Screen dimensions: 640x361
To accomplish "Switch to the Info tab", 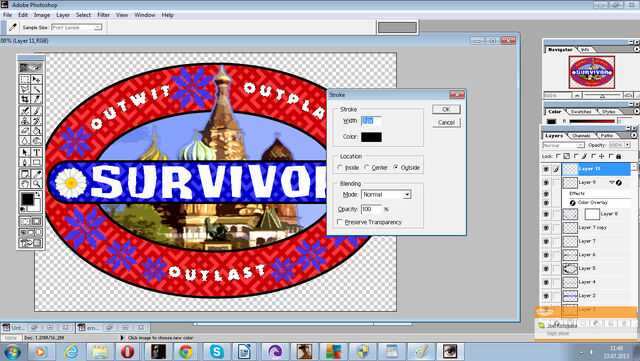I will (x=585, y=49).
